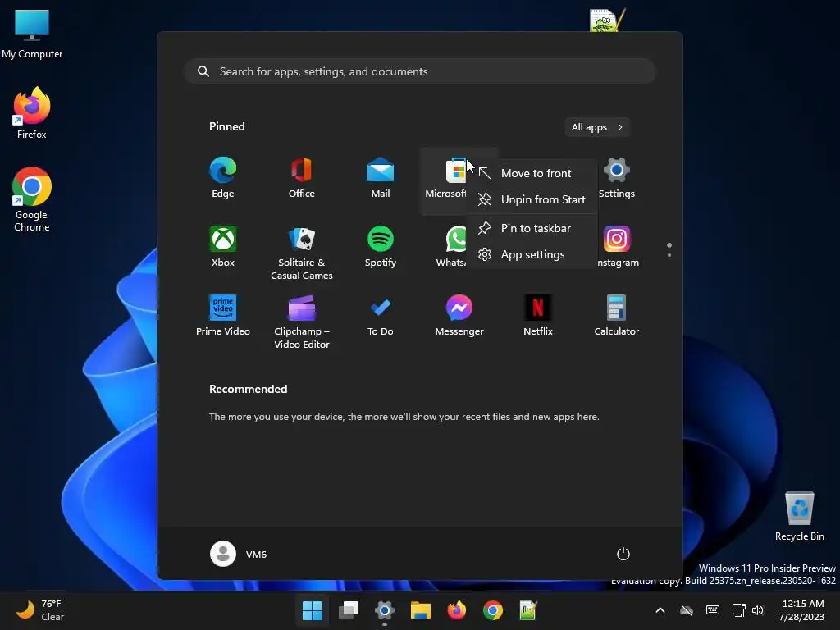Viewport: 840px width, 630px height.
Task: Open Settings from the pinned apps grid
Action: point(617,178)
